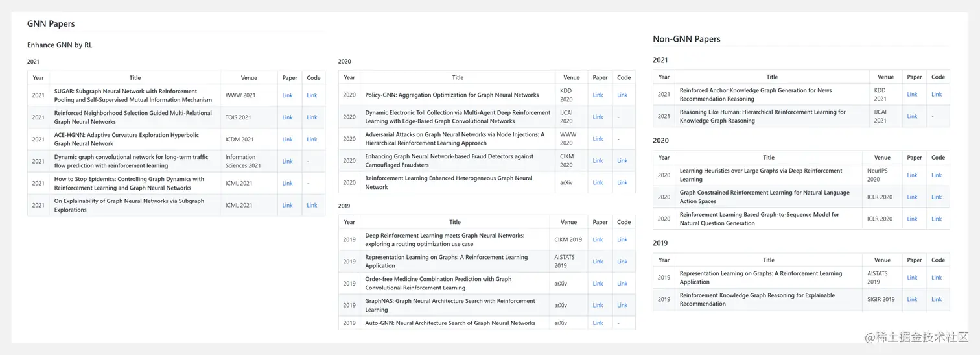The height and width of the screenshot is (355, 980).
Task: Open the Code link for SUGAR row
Action: [312, 95]
